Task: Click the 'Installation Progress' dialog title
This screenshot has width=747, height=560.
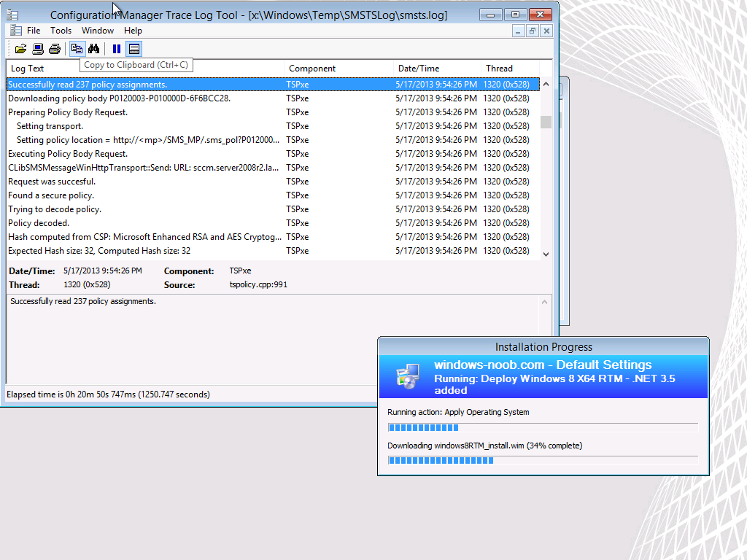Action: tap(543, 346)
